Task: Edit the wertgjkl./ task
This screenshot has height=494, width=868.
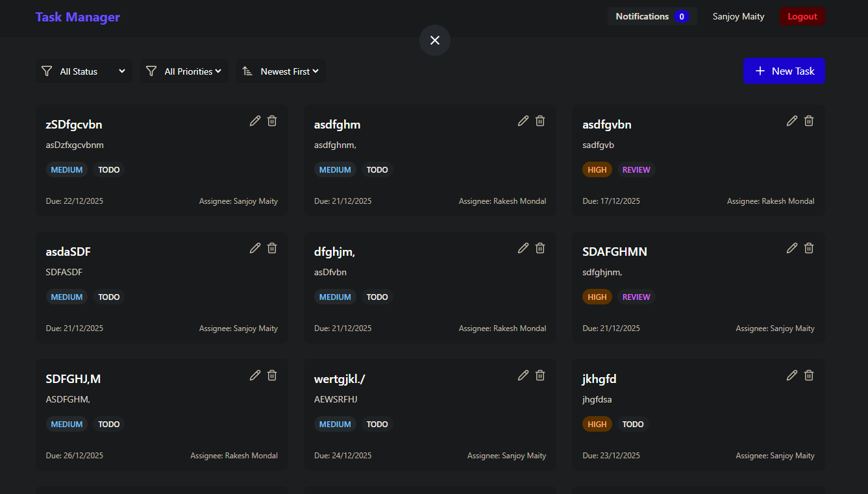Action: pos(523,375)
